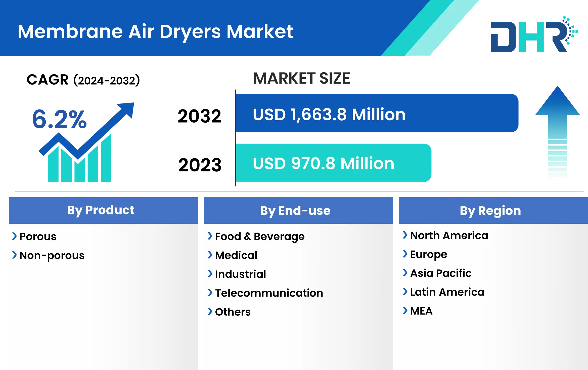588x370 pixels.
Task: Click the chevron beside Europe
Action: pos(405,254)
